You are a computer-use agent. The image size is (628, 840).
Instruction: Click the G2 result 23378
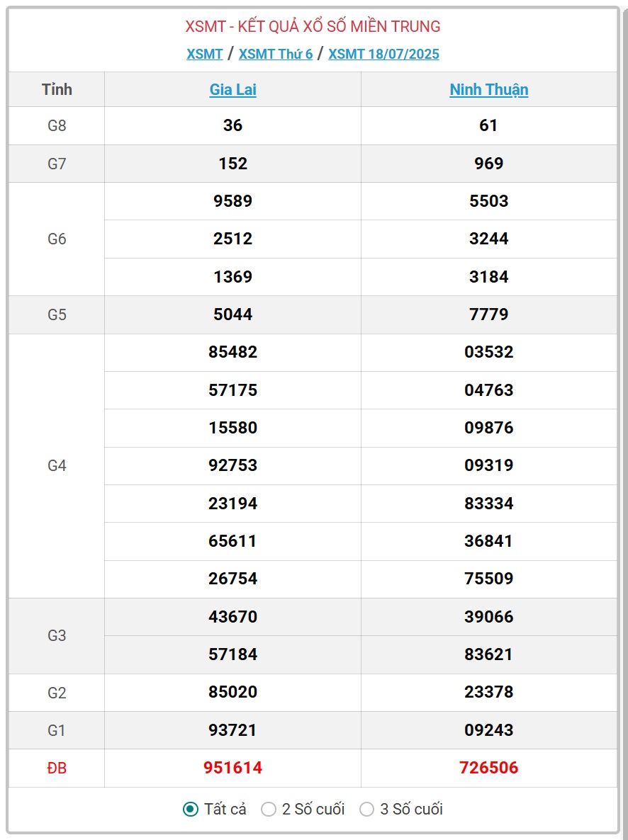pyautogui.click(x=488, y=691)
